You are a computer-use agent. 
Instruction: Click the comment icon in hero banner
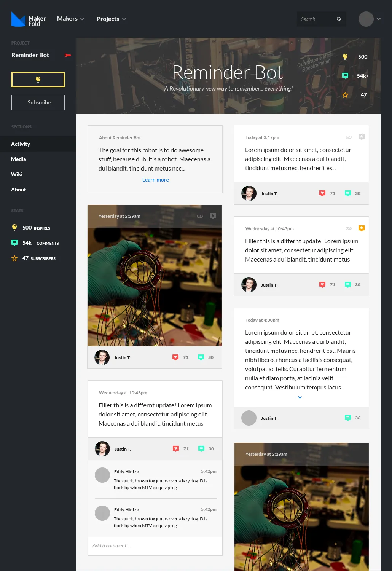tap(345, 76)
